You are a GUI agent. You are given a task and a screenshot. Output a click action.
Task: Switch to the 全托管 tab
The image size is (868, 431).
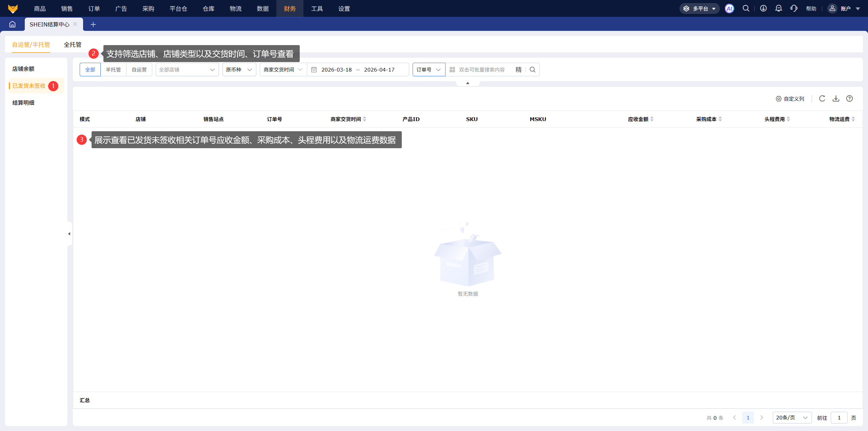[73, 45]
